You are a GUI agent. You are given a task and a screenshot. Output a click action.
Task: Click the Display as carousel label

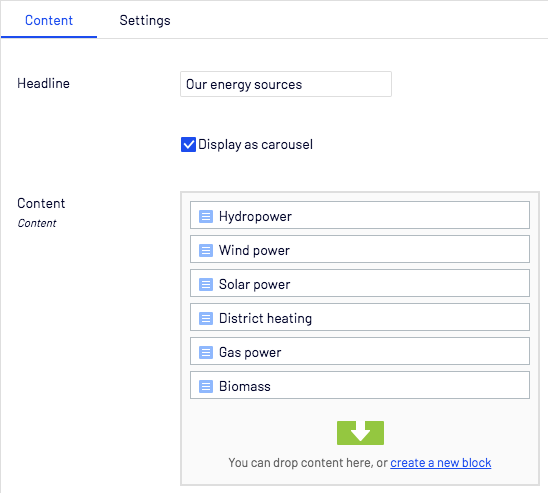point(255,144)
